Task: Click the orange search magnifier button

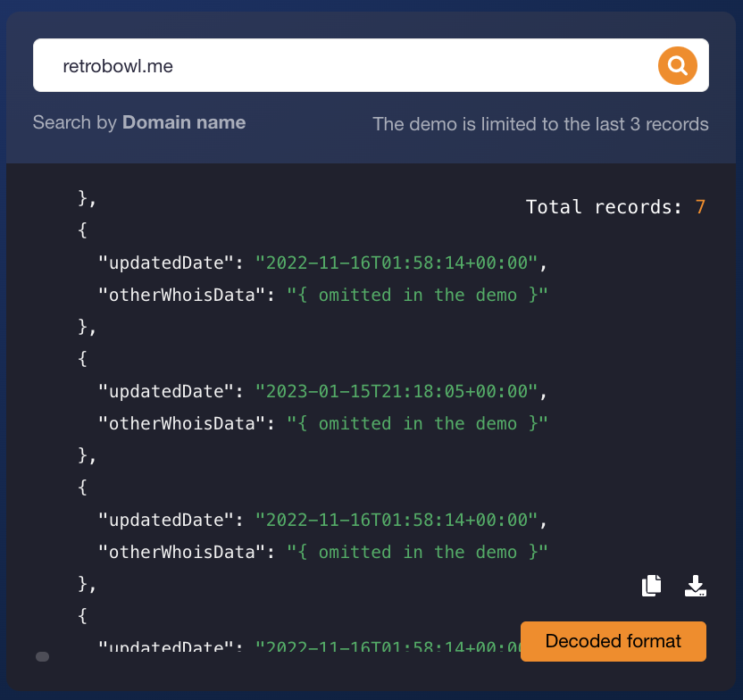Action: (677, 66)
